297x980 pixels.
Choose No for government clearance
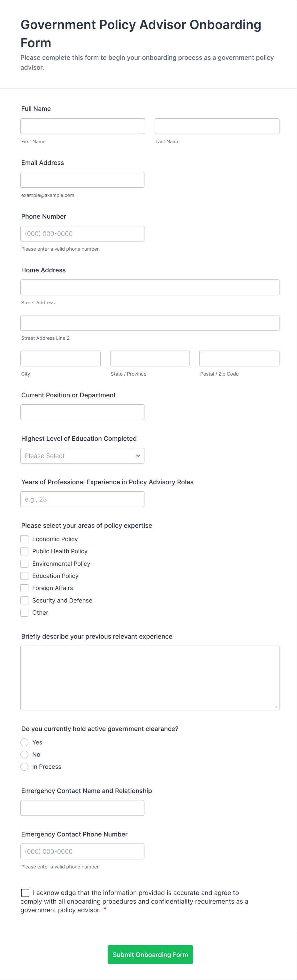point(24,754)
